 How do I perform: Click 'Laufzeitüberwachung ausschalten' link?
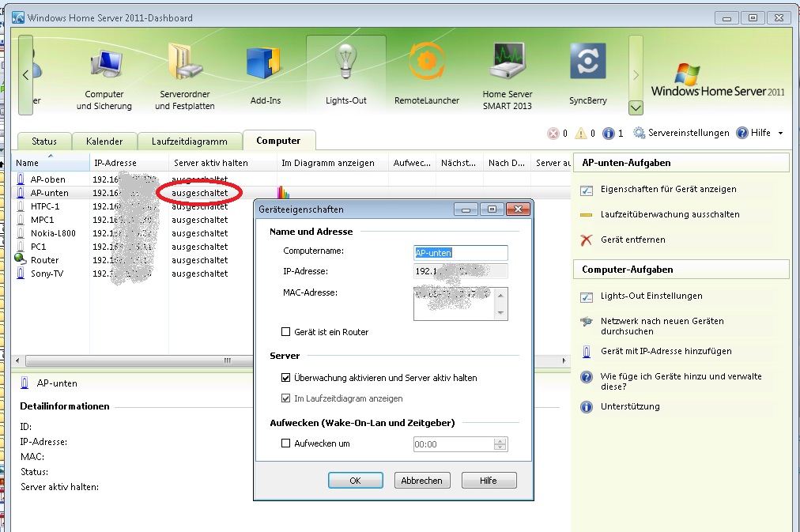[670, 214]
